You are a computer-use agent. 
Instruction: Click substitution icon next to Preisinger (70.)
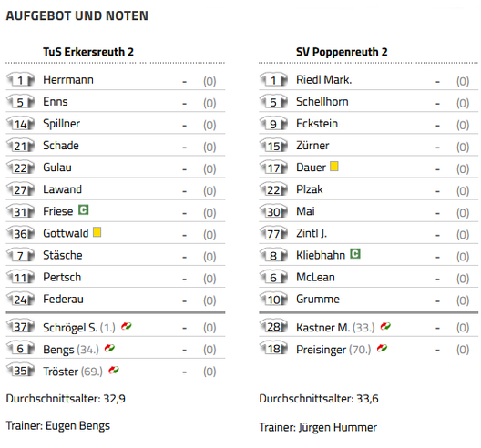click(x=382, y=348)
